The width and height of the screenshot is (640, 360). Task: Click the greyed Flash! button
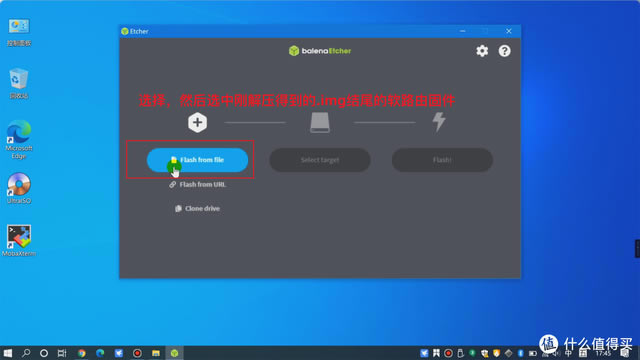[442, 160]
